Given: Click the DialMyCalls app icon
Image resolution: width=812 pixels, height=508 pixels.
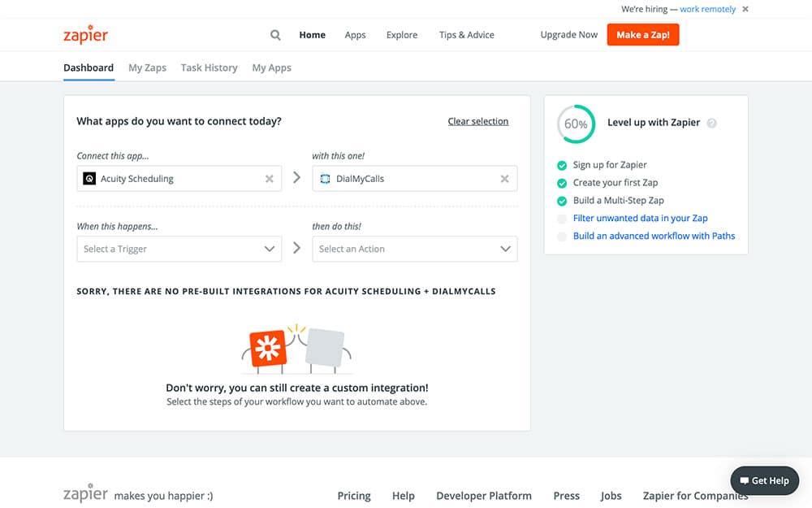Looking at the screenshot, I should tap(325, 179).
